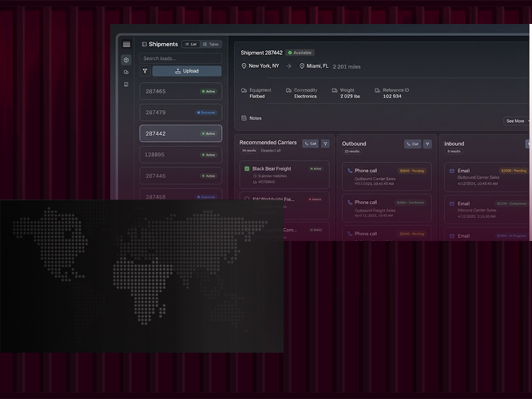Image resolution: width=532 pixels, height=399 pixels.
Task: Switch shipments to Table view
Action: [x=209, y=45]
